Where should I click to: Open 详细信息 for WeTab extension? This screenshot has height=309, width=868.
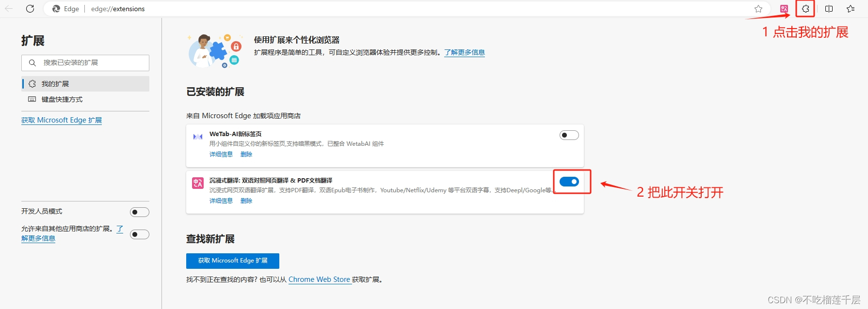coord(221,154)
